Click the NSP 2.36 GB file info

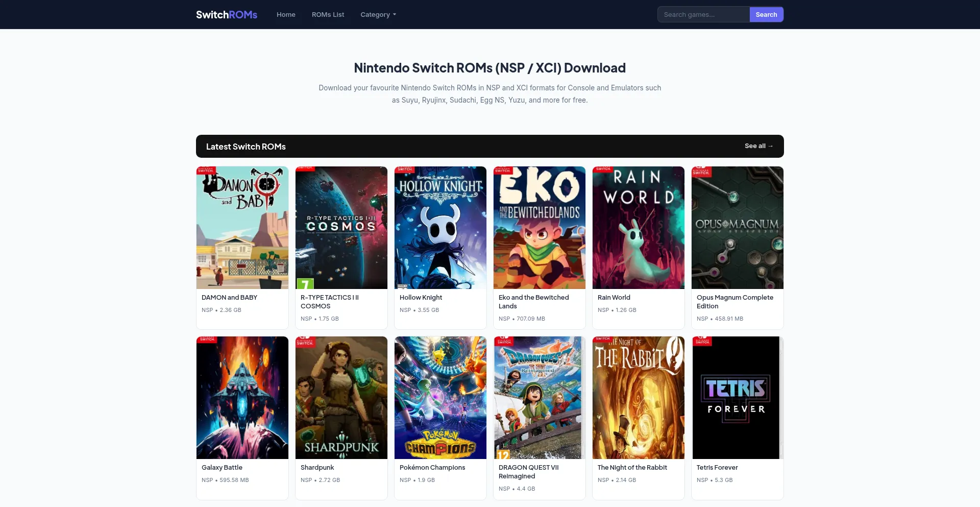point(222,310)
